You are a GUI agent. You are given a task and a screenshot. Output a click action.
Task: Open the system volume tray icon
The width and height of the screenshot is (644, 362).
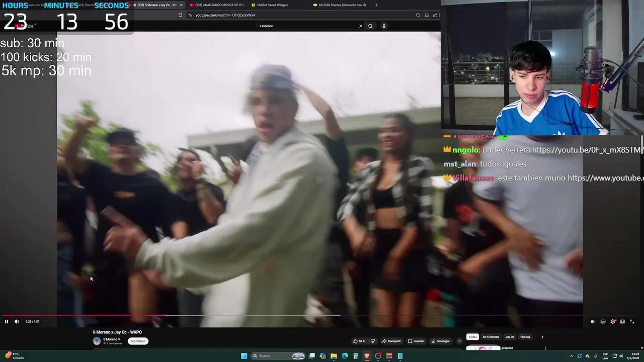pos(621,356)
